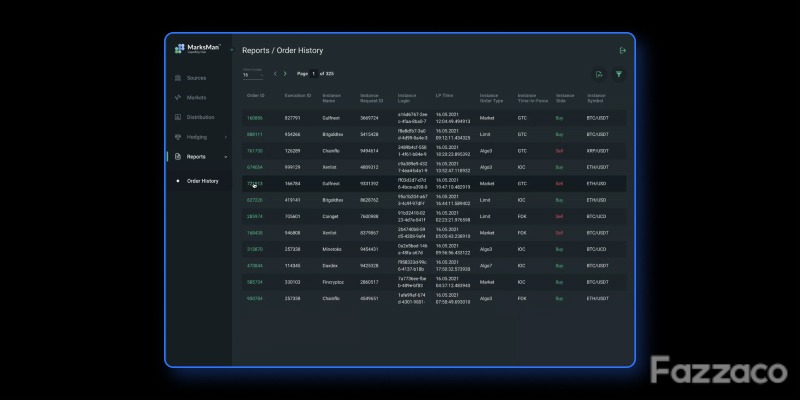This screenshot has width=800, height=400.
Task: Expand the Hedging submenu chevron
Action: coord(226,137)
